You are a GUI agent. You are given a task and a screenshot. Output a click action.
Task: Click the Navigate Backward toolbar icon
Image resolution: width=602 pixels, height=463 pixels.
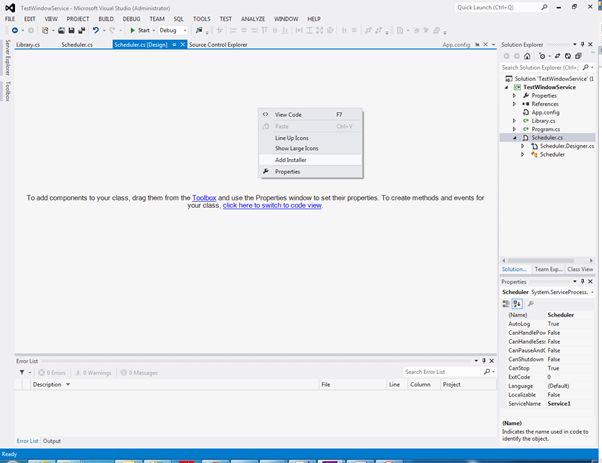tap(15, 30)
